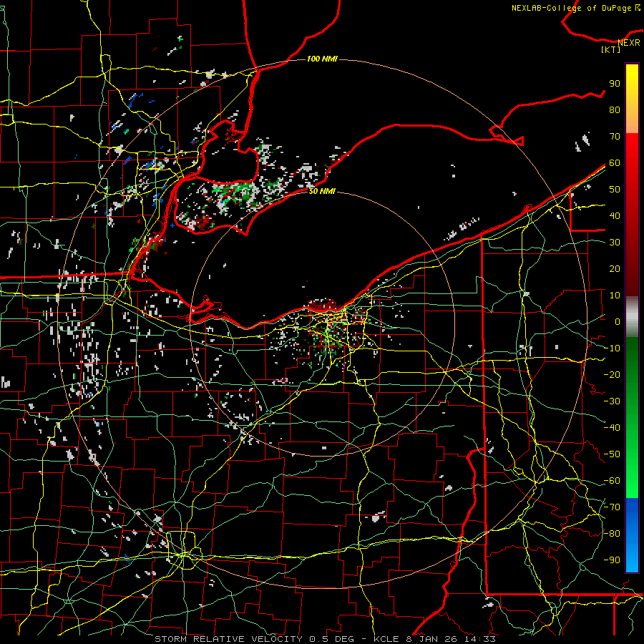
Task: Click the 50 value on the velocity scale
Action: click(x=615, y=190)
